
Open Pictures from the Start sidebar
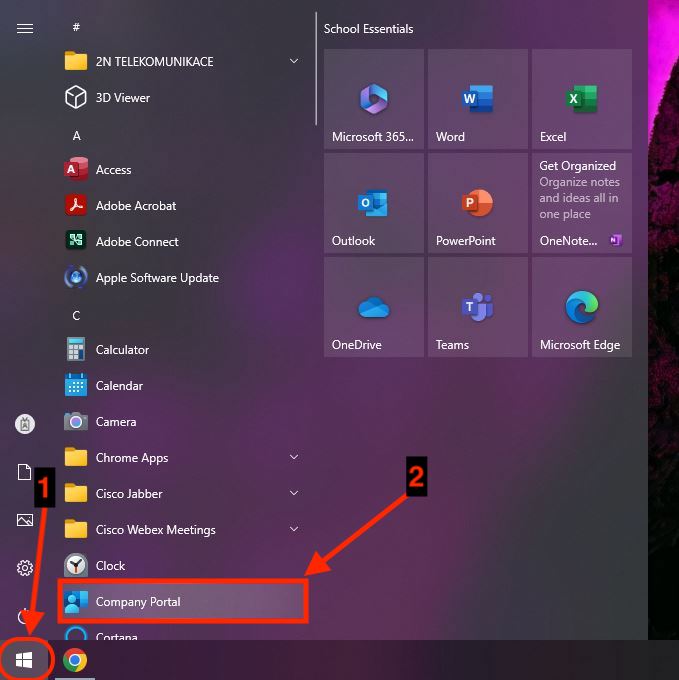pyautogui.click(x=25, y=520)
